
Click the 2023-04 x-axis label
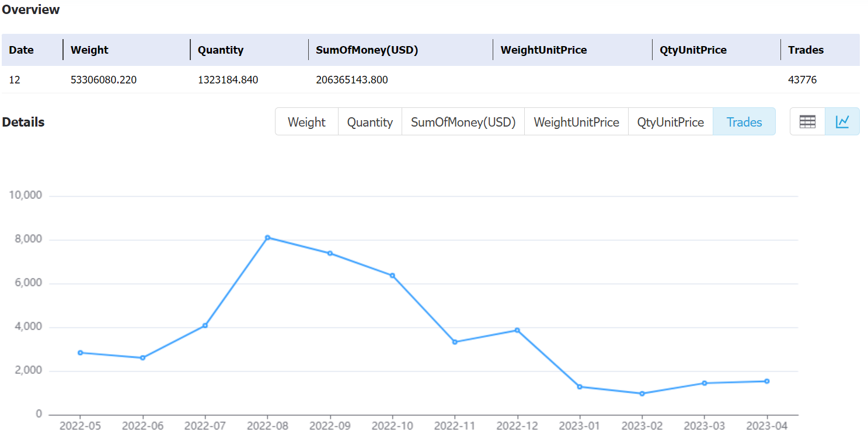click(767, 426)
